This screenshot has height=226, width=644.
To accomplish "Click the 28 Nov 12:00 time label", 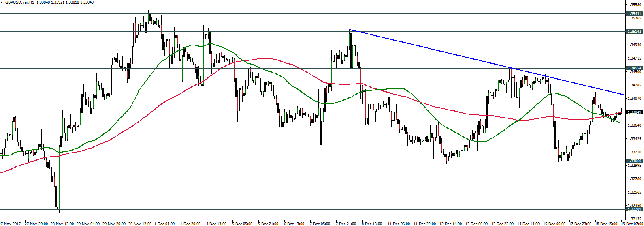I will (62, 223).
